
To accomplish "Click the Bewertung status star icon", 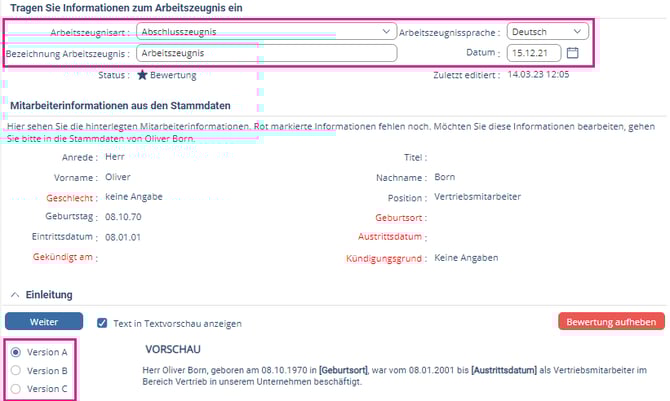I will [x=142, y=75].
